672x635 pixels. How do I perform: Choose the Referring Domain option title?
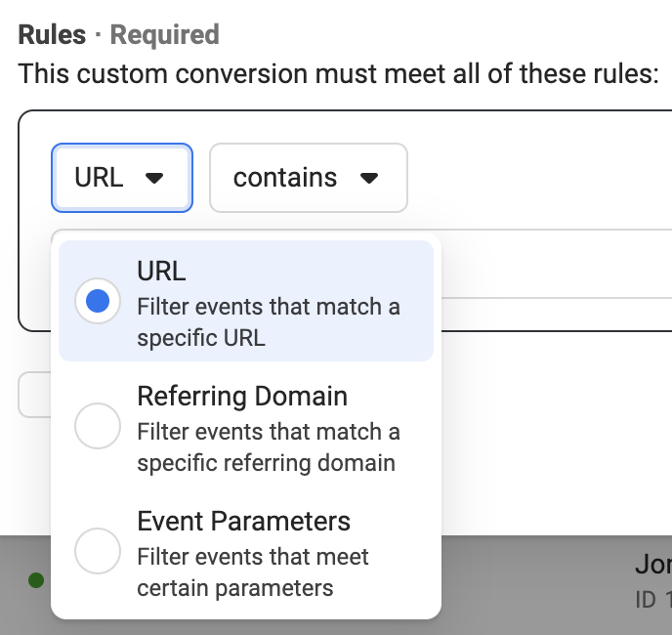coord(242,397)
